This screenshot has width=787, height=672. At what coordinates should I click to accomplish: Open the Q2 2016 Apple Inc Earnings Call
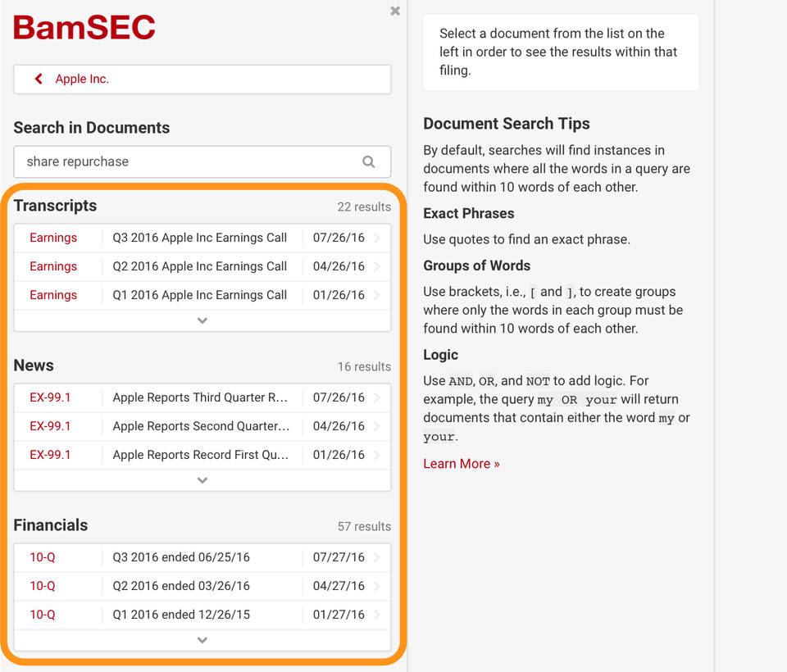click(200, 266)
